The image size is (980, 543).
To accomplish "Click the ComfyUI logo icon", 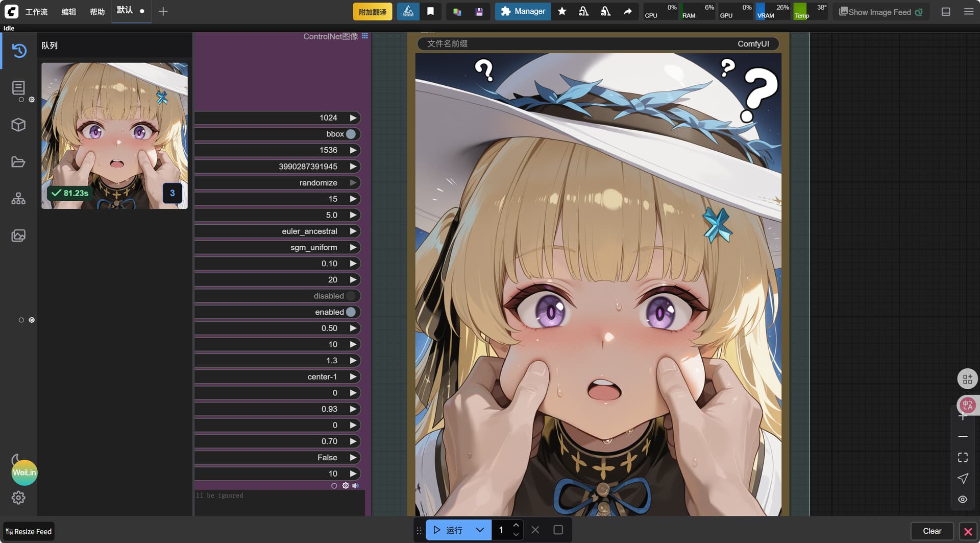I will point(11,11).
